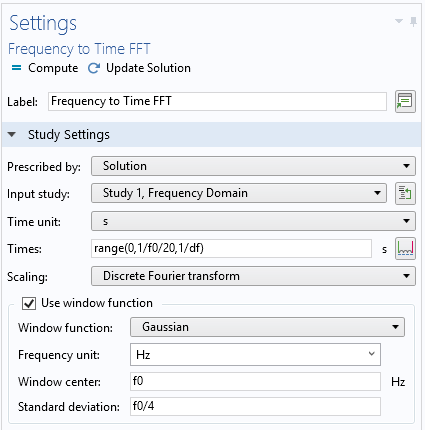Viewport: 425px width, 430px height.
Task: Open the Time unit dropdown
Action: tap(253, 221)
